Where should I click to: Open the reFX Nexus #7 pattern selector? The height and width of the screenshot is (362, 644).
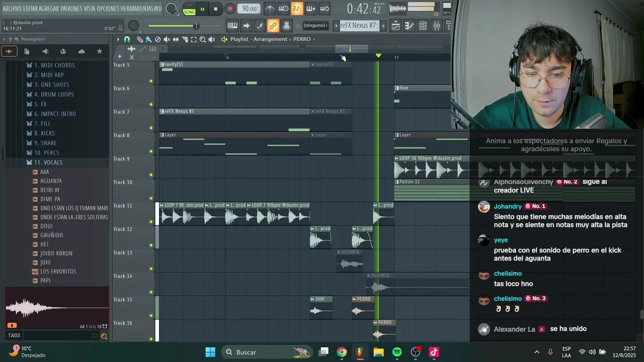358,25
